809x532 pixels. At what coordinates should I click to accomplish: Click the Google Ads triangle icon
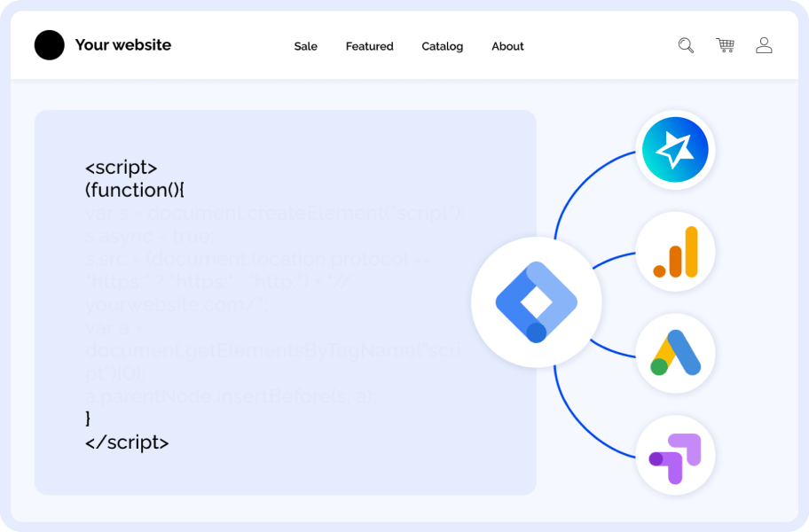(x=676, y=353)
